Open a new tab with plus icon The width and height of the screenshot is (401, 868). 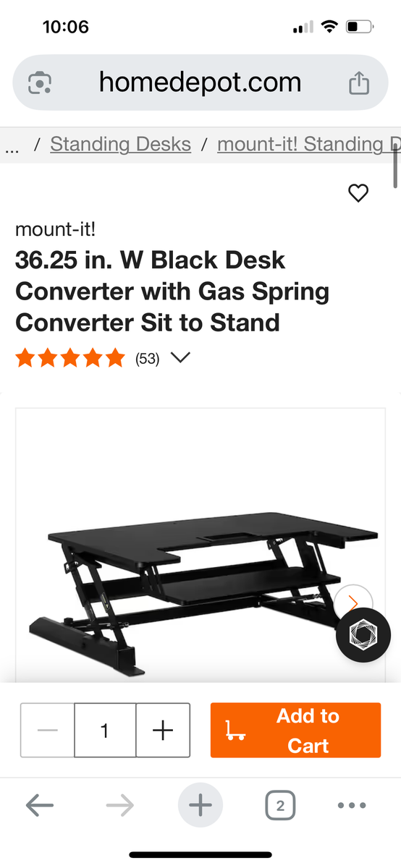point(200,805)
